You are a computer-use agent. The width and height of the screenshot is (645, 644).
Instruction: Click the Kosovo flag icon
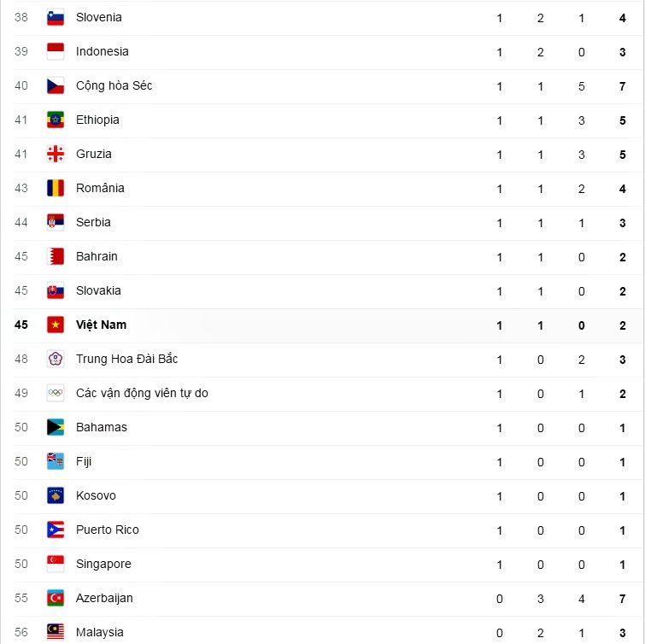tap(56, 495)
